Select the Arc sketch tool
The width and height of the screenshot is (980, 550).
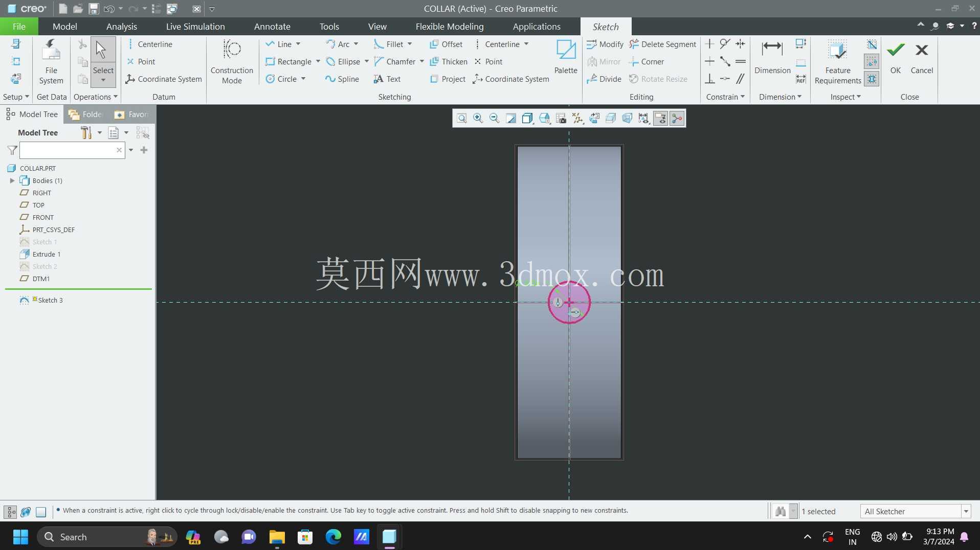[x=338, y=44]
